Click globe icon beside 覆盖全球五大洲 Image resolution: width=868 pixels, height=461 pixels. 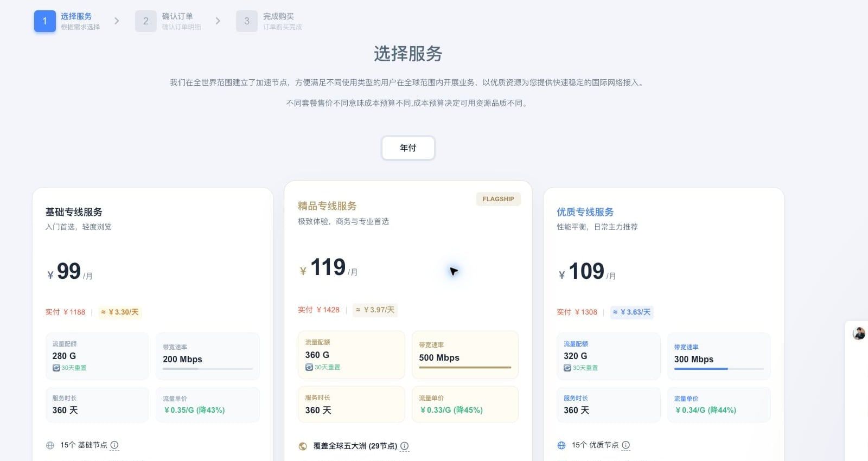click(x=303, y=446)
